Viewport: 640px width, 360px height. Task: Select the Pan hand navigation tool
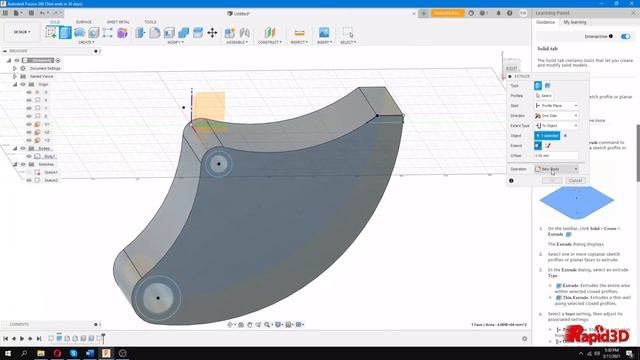click(x=249, y=324)
